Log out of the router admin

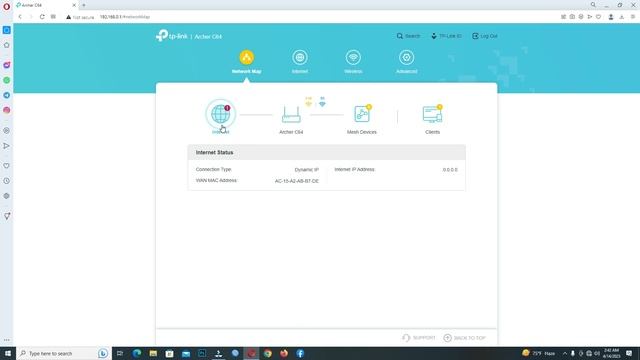click(484, 36)
